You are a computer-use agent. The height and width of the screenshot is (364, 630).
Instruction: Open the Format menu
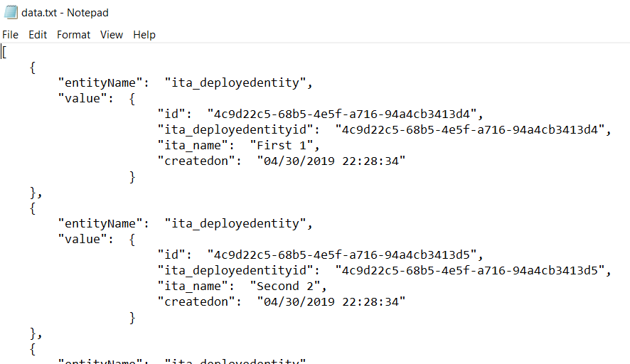73,35
